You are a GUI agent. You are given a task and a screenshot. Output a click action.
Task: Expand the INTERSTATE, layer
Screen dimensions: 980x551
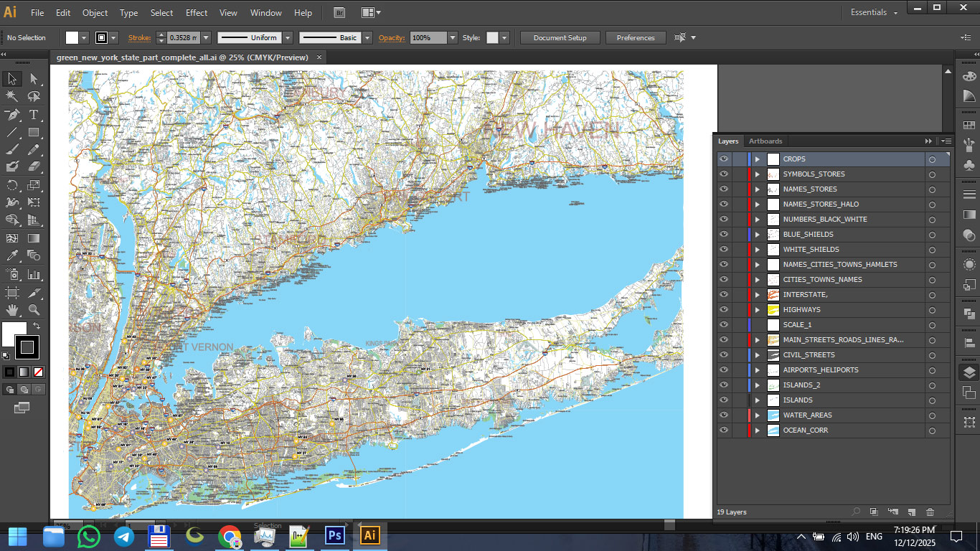coord(757,295)
